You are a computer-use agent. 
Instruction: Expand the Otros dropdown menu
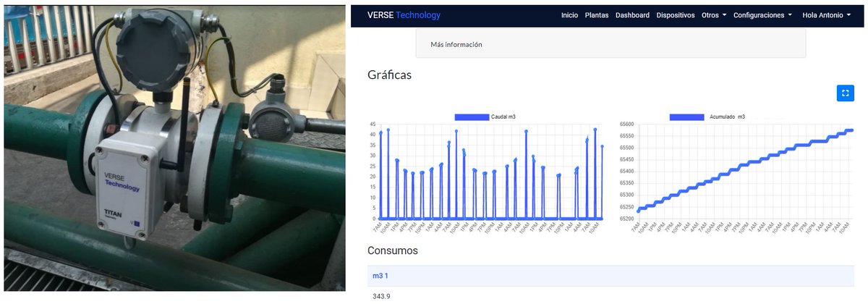[x=714, y=15]
